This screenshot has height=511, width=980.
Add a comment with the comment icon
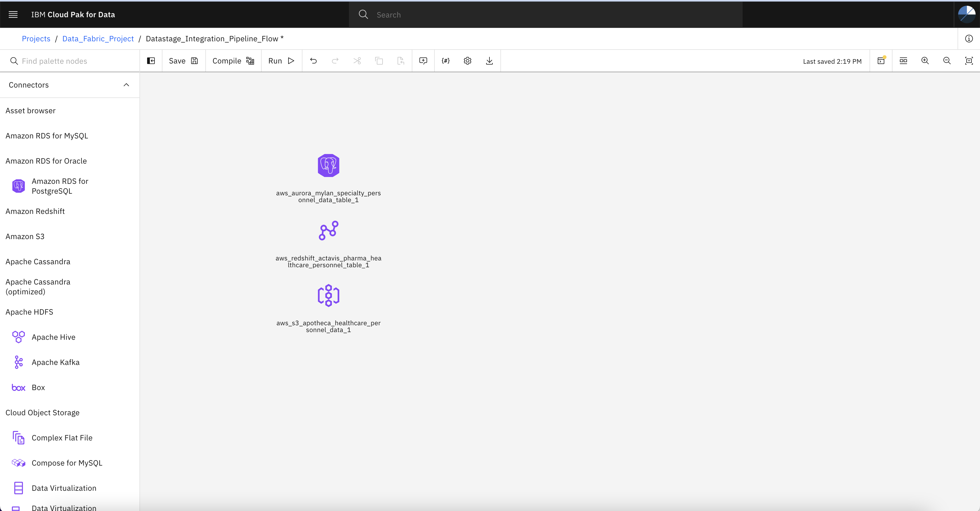click(x=423, y=61)
